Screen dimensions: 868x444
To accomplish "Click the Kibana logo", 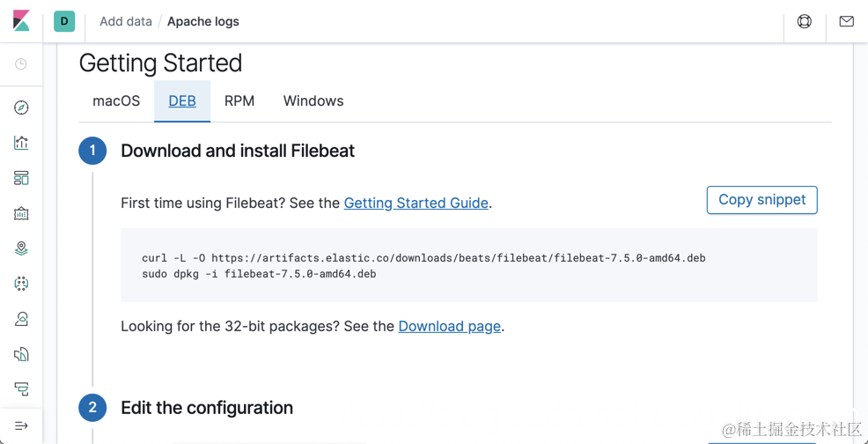I will [x=21, y=21].
